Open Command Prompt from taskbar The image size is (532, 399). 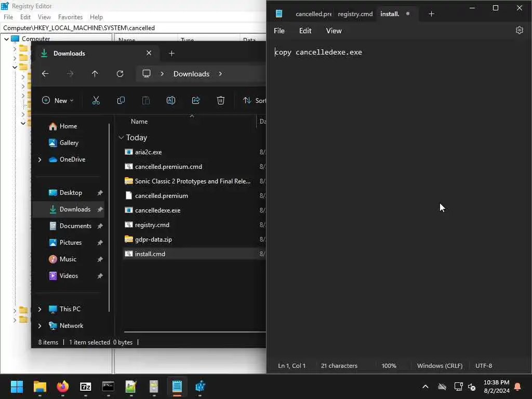pyautogui.click(x=108, y=386)
